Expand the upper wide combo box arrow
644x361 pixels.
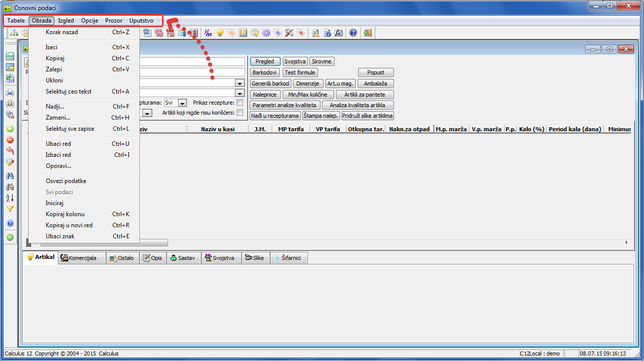pos(239,82)
